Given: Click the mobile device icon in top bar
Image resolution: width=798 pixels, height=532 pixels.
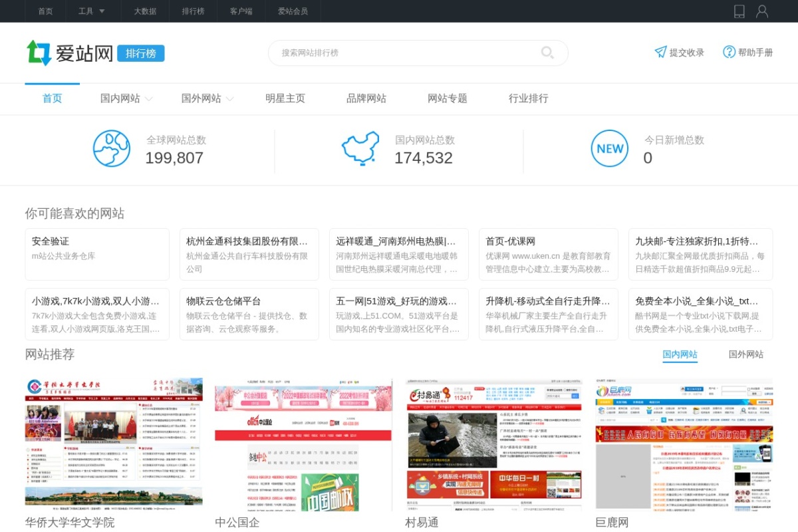Looking at the screenshot, I should pyautogui.click(x=739, y=11).
